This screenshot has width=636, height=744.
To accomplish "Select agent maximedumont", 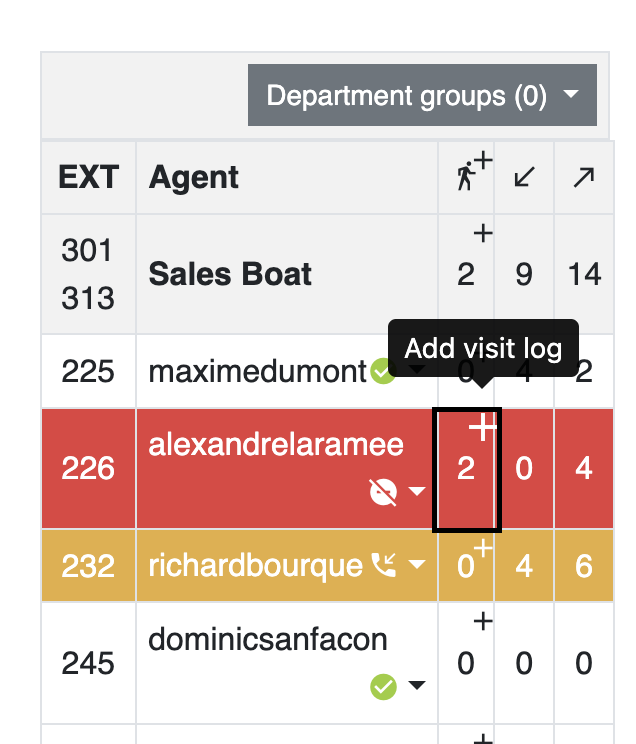I will [x=258, y=371].
